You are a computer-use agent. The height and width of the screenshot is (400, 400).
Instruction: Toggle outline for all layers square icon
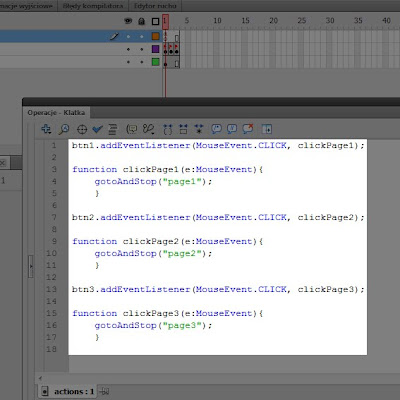tap(155, 21)
